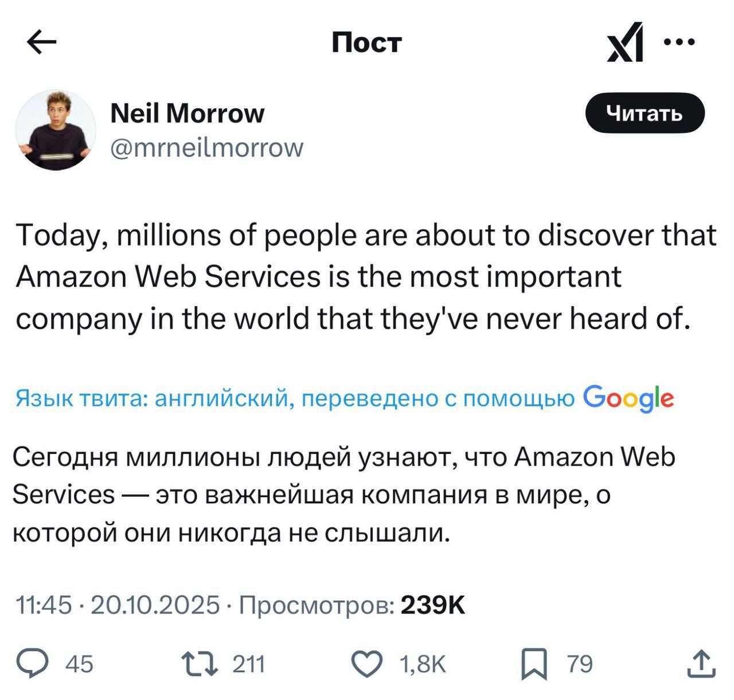Tap the @mrneilmorrow handle
This screenshot has width=734, height=700.
[206, 148]
